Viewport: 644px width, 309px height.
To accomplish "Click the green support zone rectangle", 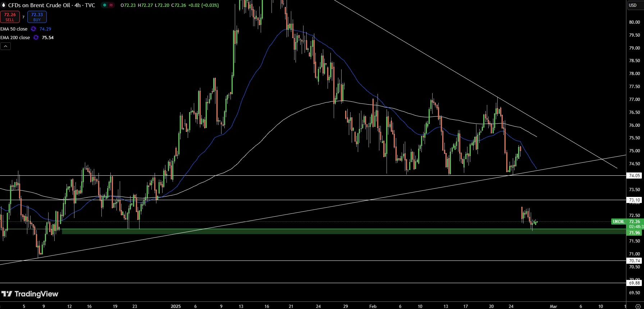I will point(344,232).
